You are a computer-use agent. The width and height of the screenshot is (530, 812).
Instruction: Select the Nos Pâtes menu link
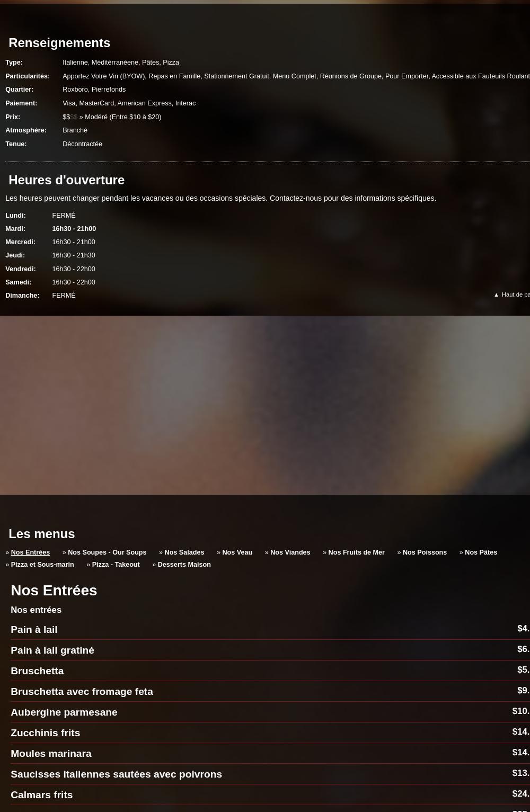click(481, 552)
